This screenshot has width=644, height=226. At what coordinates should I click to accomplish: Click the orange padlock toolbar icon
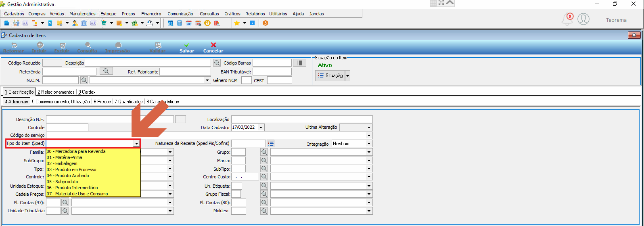pos(207,23)
